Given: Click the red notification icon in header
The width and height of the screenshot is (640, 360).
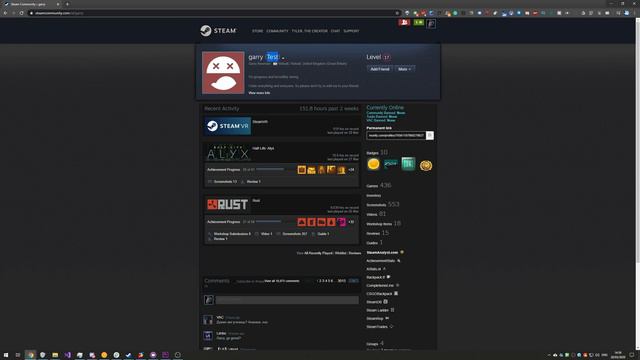Looking at the screenshot, I should 404,22.
